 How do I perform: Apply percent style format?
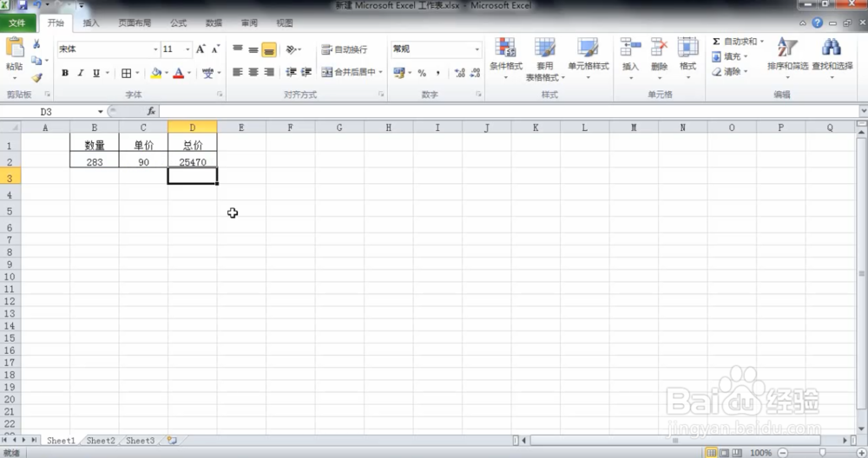(x=422, y=73)
